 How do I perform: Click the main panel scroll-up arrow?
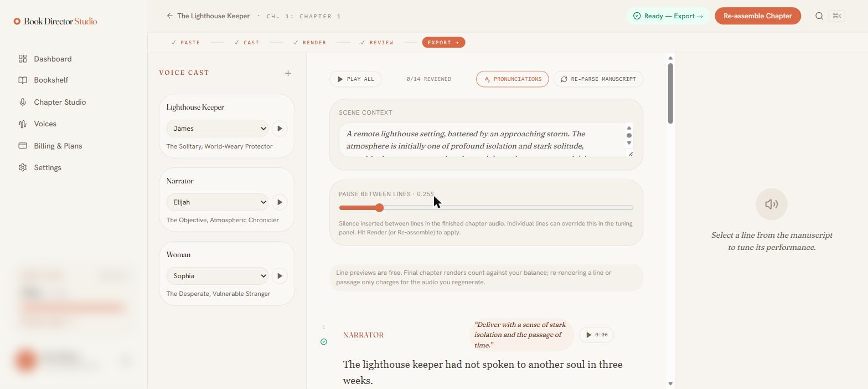coord(670,58)
